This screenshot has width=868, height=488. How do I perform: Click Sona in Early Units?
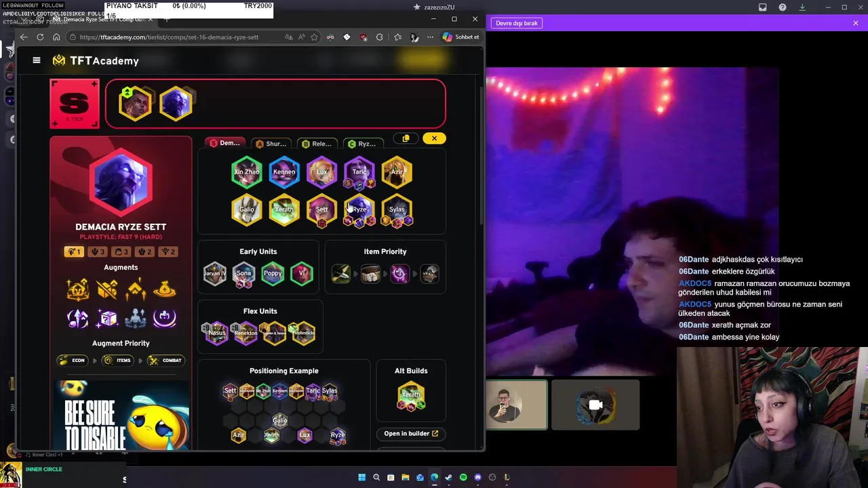(243, 273)
